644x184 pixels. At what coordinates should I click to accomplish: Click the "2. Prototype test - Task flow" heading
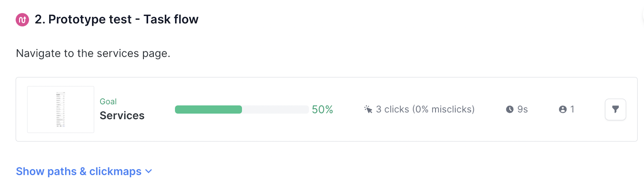[116, 19]
